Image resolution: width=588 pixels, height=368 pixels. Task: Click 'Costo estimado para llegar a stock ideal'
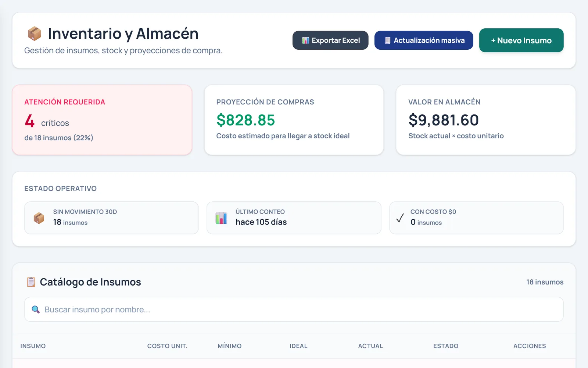(x=283, y=136)
